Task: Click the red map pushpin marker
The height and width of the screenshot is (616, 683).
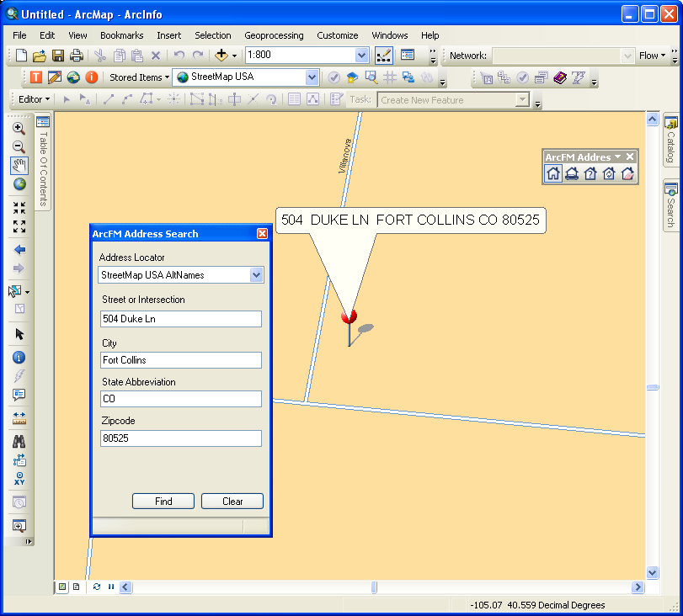Action: (349, 317)
